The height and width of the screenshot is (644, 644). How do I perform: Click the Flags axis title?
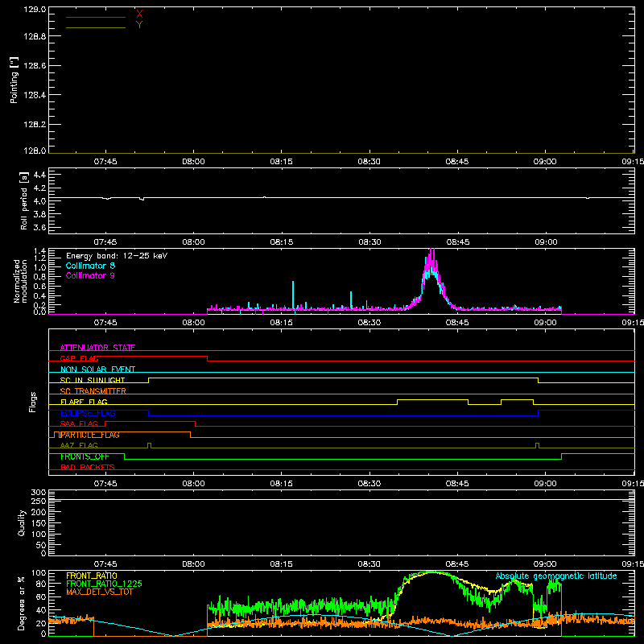click(33, 402)
